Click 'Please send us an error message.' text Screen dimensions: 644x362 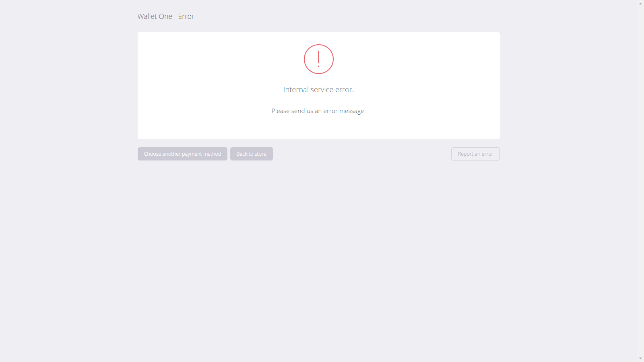click(x=318, y=111)
